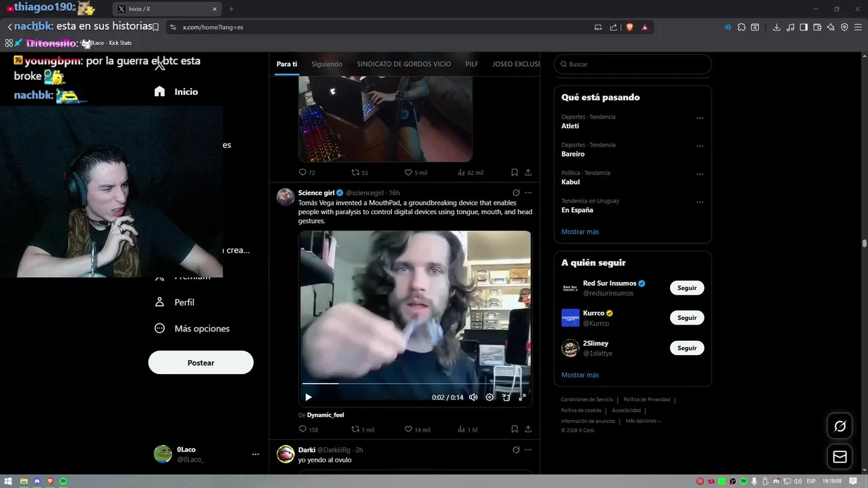Repost the post with 53 reposts
868x488 pixels.
pos(359,172)
